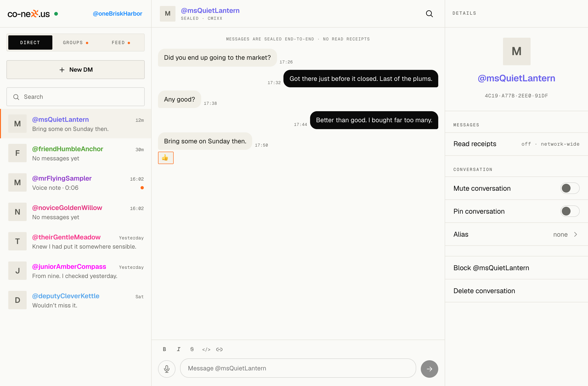Screen dimensions: 588x386
Task: Open the @friendHumbleAnchor conversation
Action: (76, 153)
